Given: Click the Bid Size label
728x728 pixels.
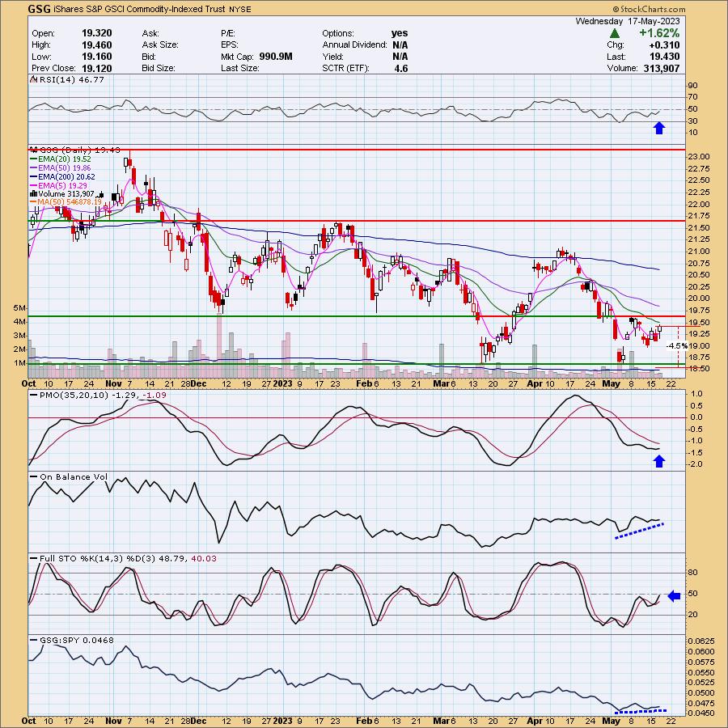Looking at the screenshot, I should 159,68.
